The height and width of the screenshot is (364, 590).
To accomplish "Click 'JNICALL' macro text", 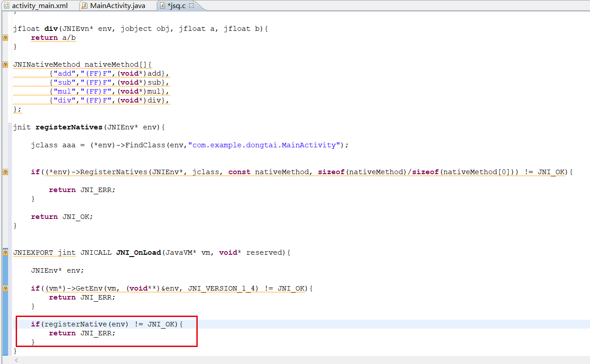I will point(96,253).
